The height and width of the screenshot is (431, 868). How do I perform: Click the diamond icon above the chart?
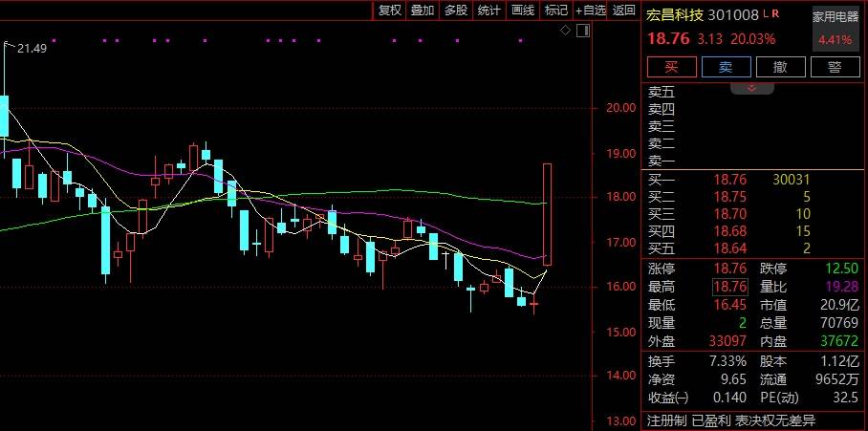[565, 32]
